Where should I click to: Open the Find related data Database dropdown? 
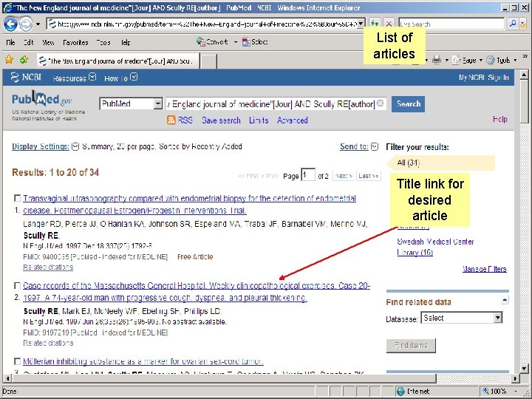point(497,318)
